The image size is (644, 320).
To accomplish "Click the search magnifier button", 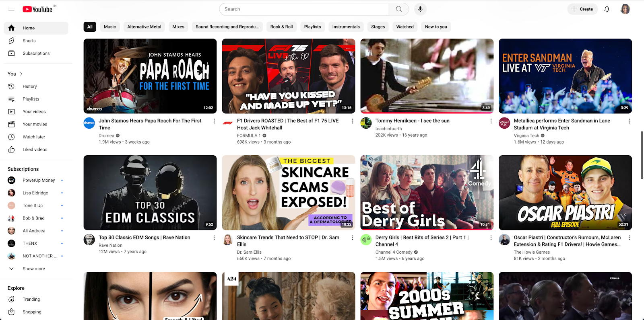I will coord(399,9).
